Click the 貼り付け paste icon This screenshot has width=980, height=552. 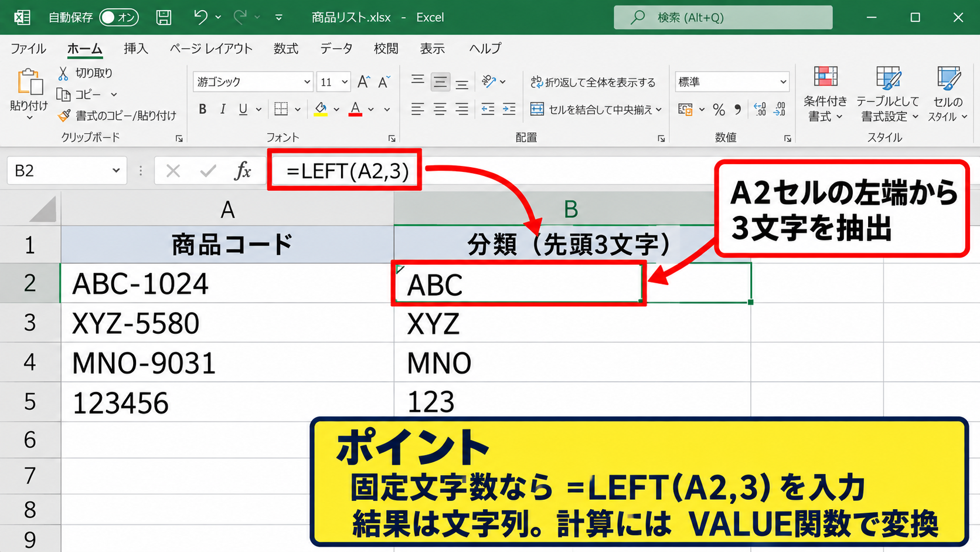[x=29, y=82]
